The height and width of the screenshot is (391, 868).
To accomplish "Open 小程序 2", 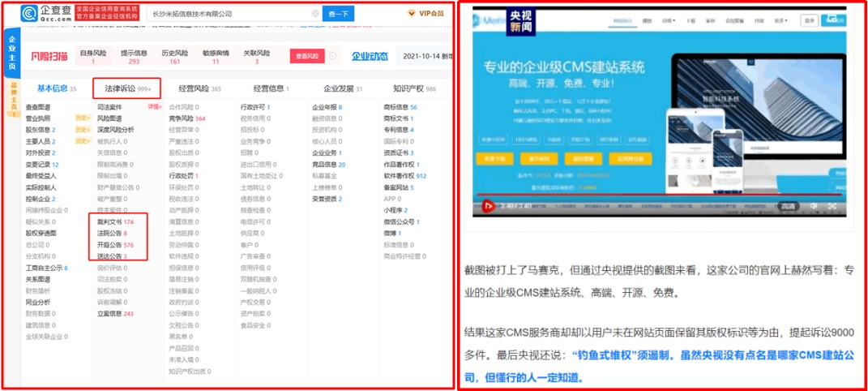I will point(396,210).
